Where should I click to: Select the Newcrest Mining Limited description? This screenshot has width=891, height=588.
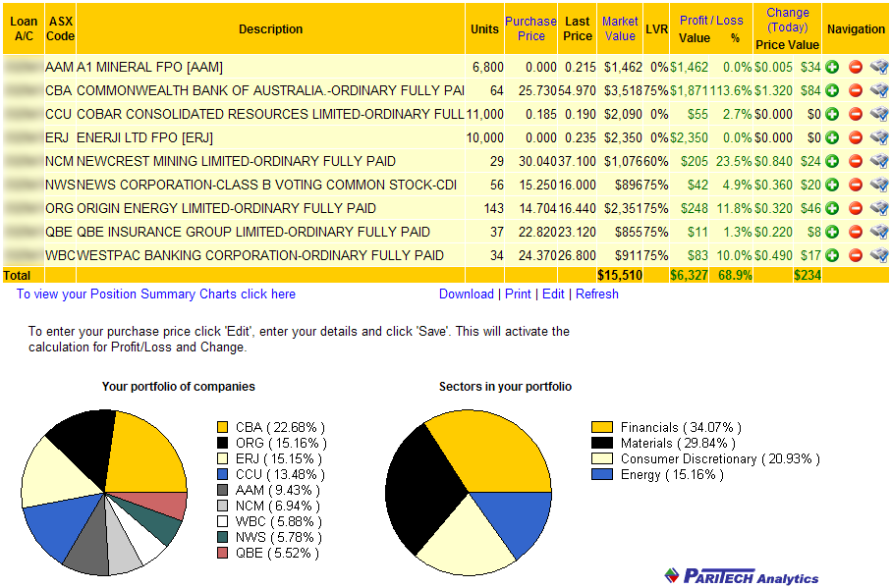pos(236,161)
